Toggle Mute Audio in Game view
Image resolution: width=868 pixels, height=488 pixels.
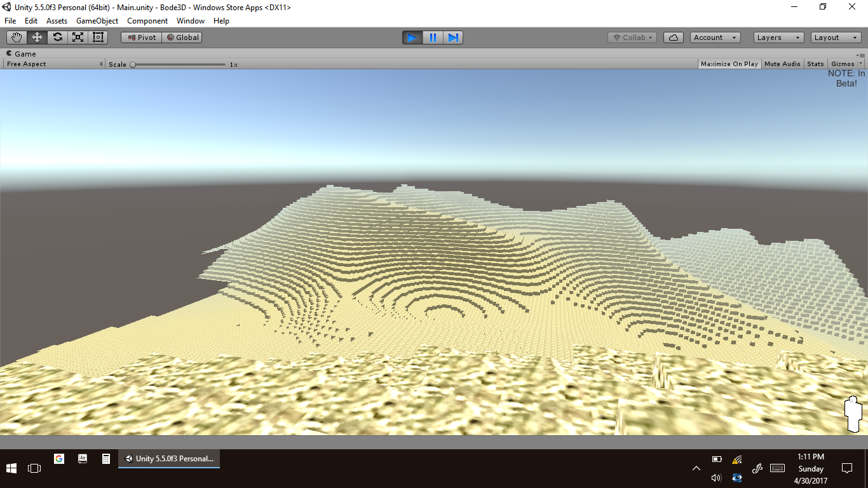(782, 64)
